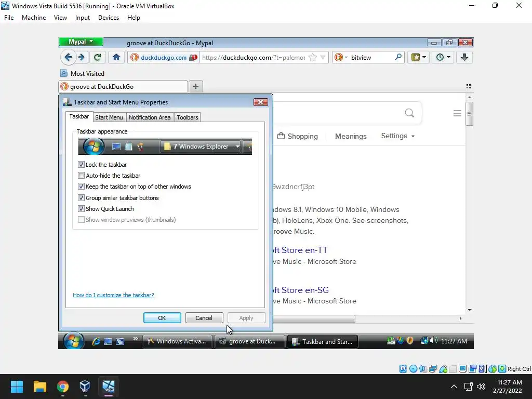Open the Shopping search category
The width and height of the screenshot is (532, 399).
tap(298, 136)
